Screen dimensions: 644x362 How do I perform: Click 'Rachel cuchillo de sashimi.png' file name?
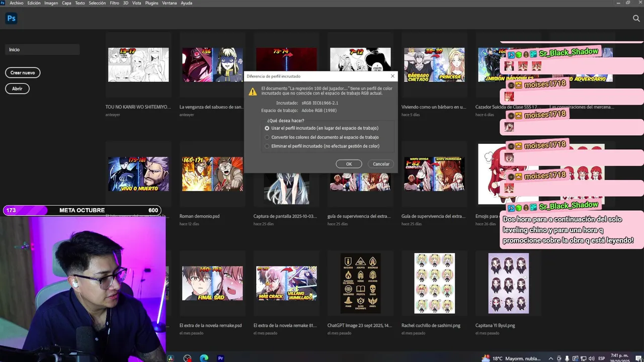431,325
